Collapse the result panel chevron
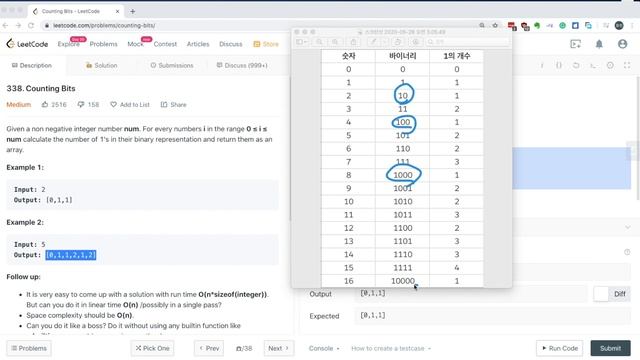 click(x=627, y=227)
